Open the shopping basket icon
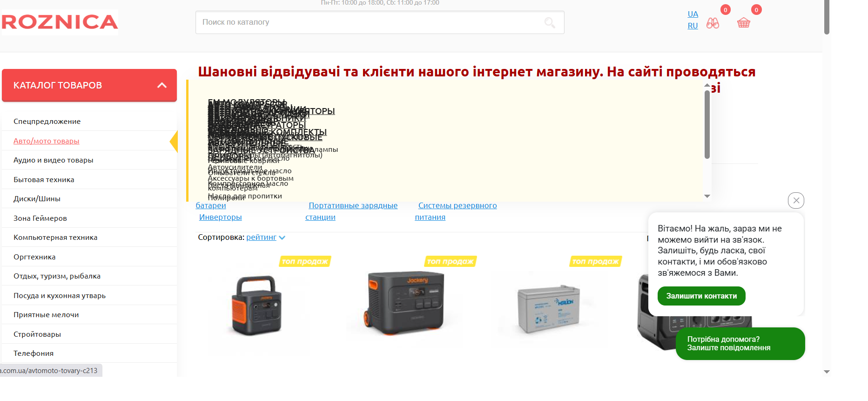Image resolution: width=868 pixels, height=401 pixels. pyautogui.click(x=743, y=23)
